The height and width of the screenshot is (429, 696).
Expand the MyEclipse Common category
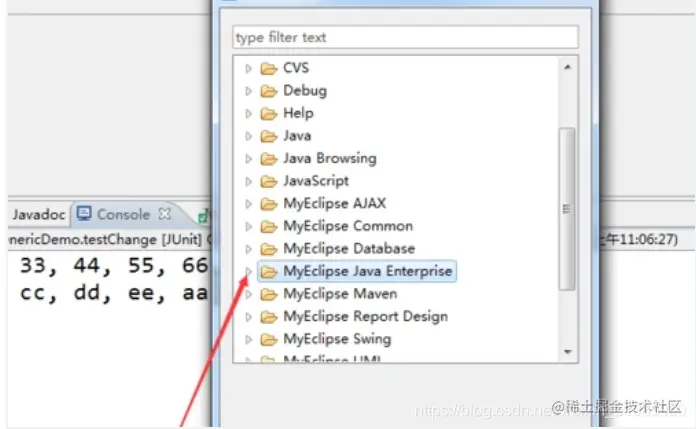[249, 226]
